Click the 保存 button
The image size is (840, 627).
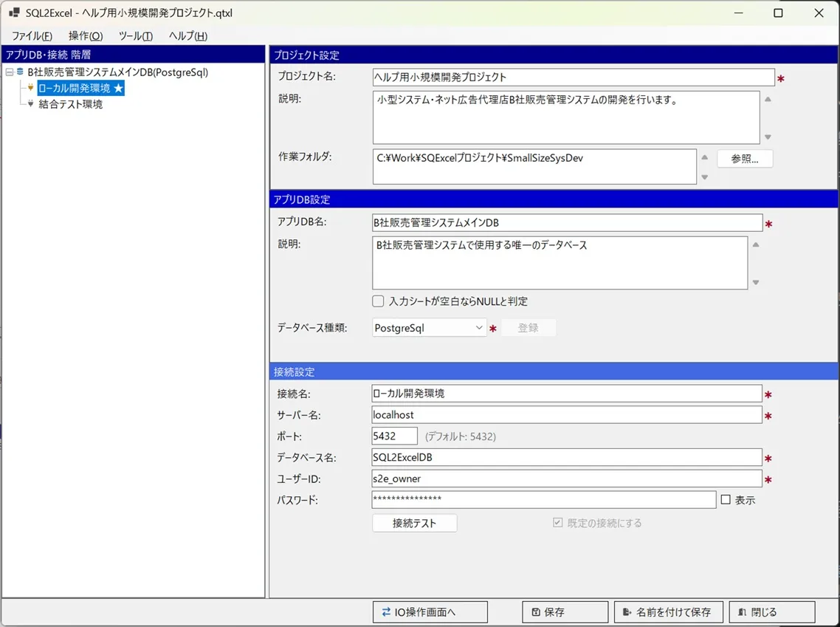click(x=565, y=611)
